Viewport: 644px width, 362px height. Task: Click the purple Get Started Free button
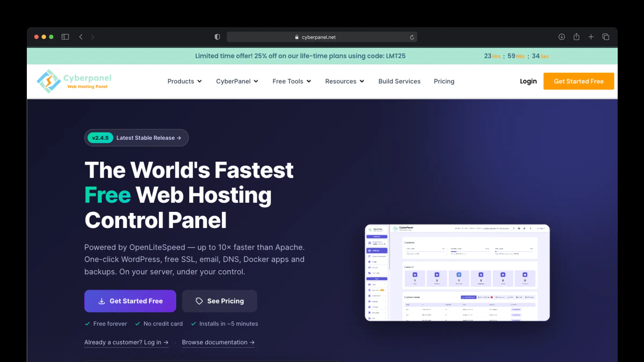[x=130, y=301]
